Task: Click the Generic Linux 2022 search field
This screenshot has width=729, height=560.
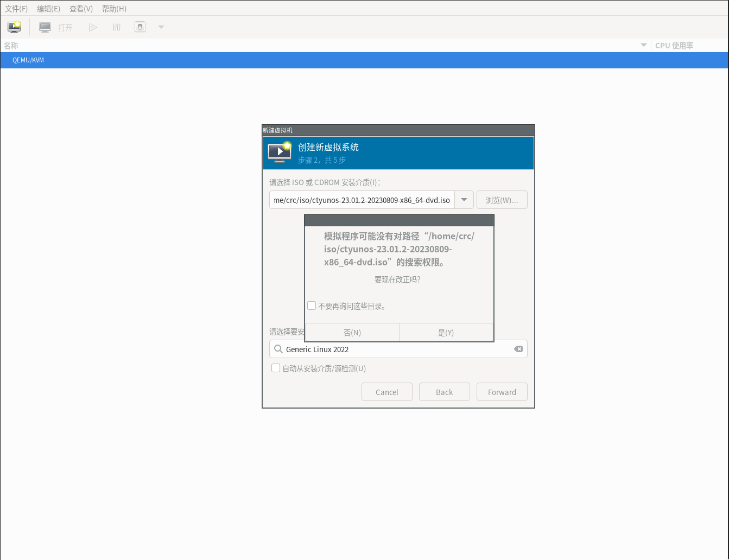Action: [x=398, y=349]
